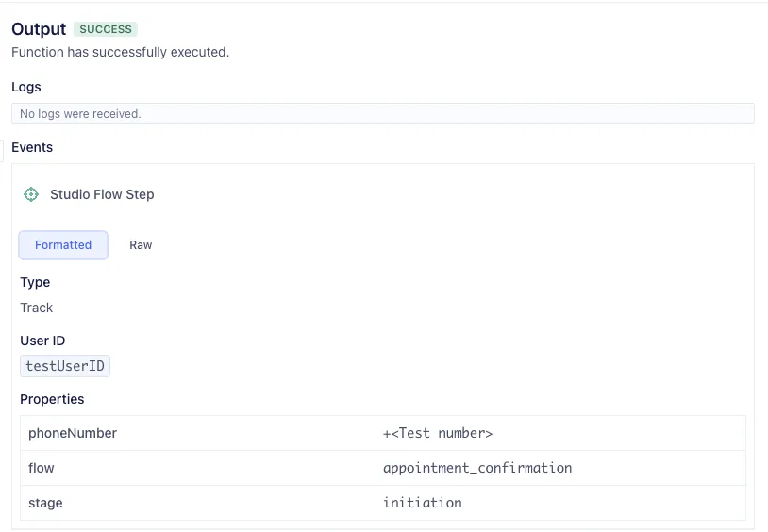Click the '+<Test number>' value

point(438,433)
